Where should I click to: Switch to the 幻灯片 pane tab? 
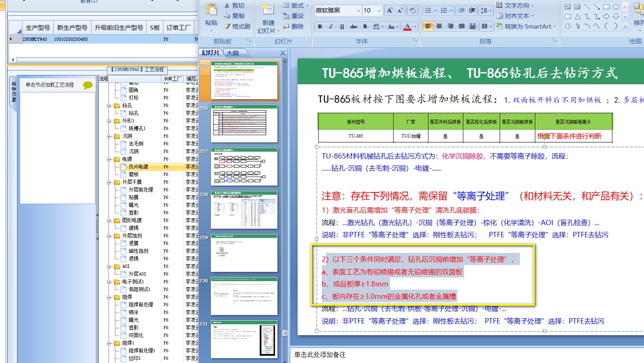tap(210, 53)
